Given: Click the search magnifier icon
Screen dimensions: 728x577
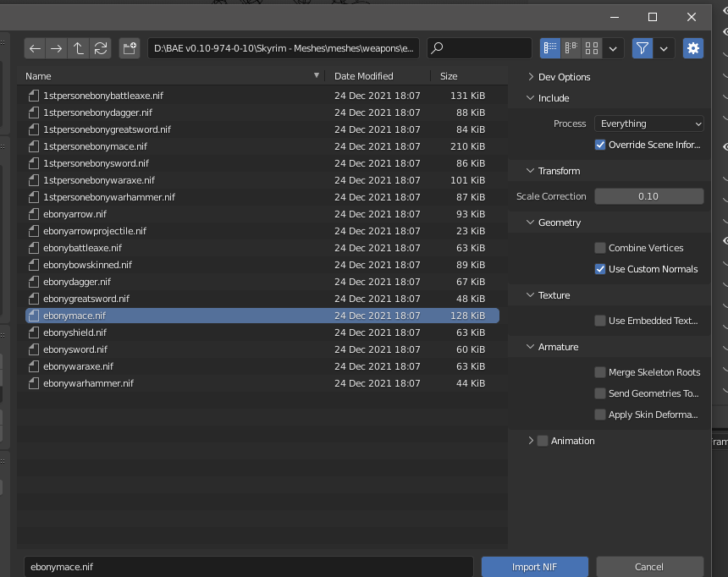Looking at the screenshot, I should (x=438, y=48).
